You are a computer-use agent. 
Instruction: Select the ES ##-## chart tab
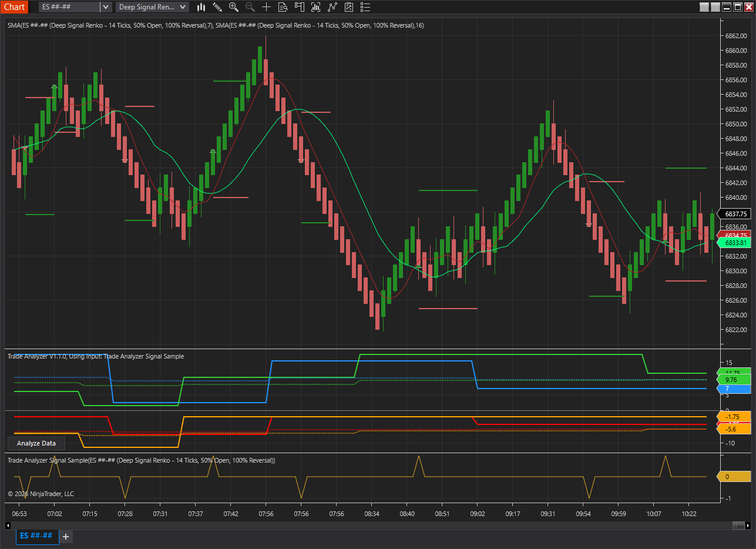(x=37, y=536)
